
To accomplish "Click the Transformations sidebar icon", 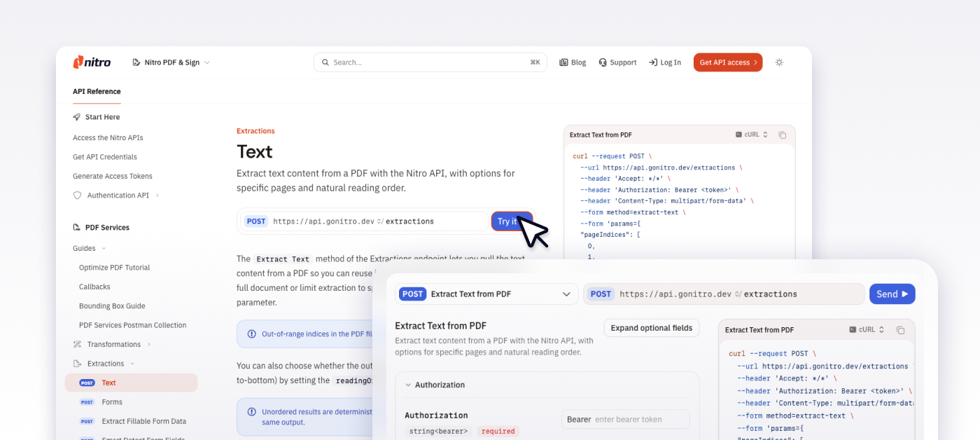I will 77,345.
